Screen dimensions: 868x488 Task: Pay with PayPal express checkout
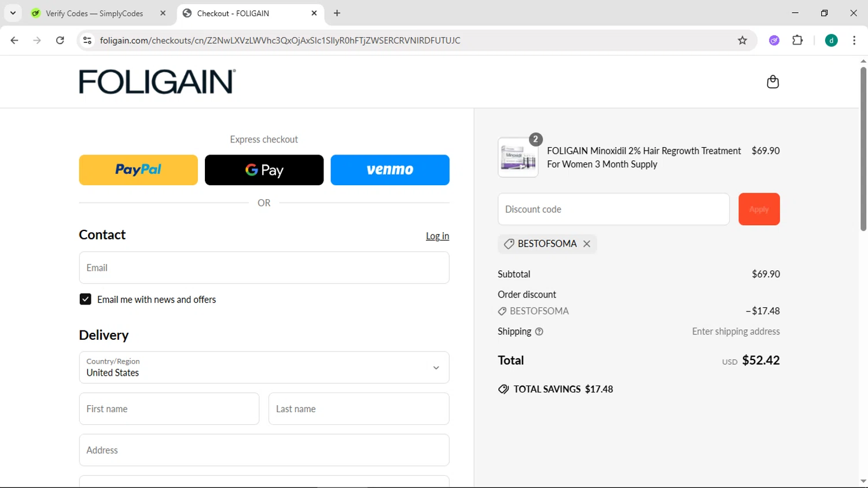point(138,170)
